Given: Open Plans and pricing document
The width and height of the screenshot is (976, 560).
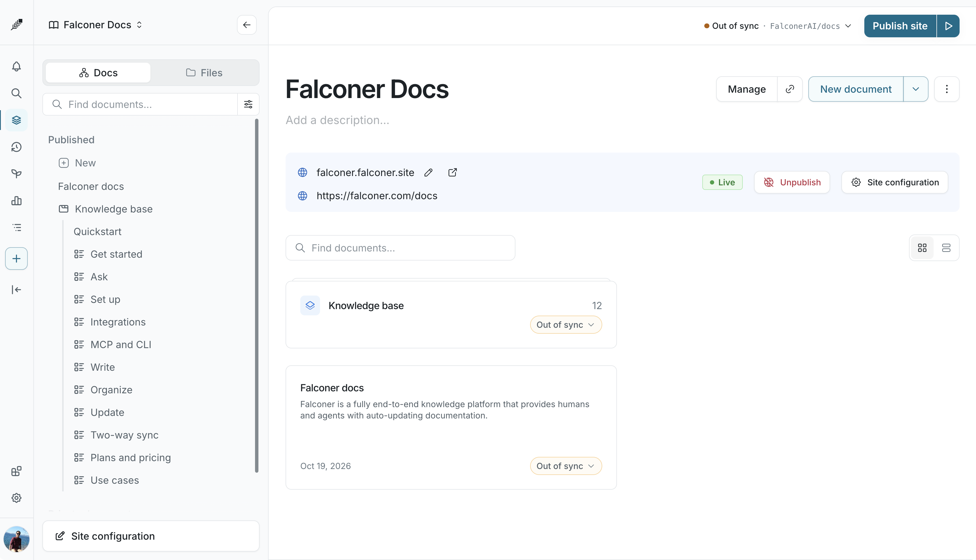Looking at the screenshot, I should (130, 458).
